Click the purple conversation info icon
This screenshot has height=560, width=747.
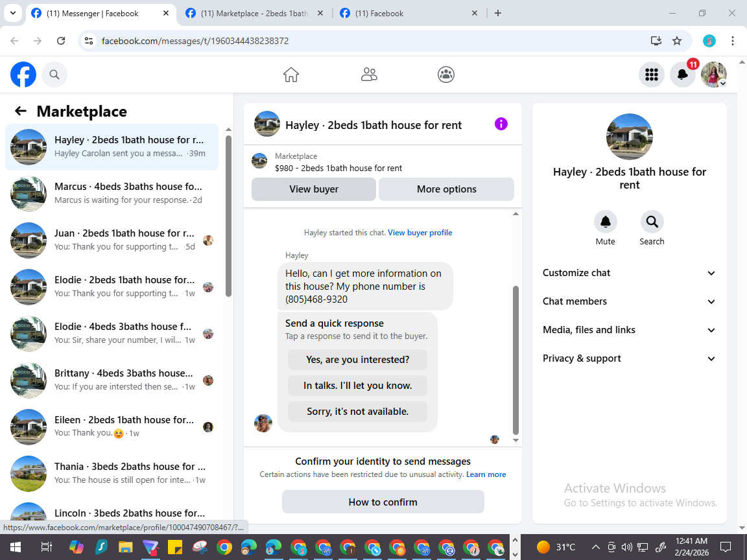501,124
